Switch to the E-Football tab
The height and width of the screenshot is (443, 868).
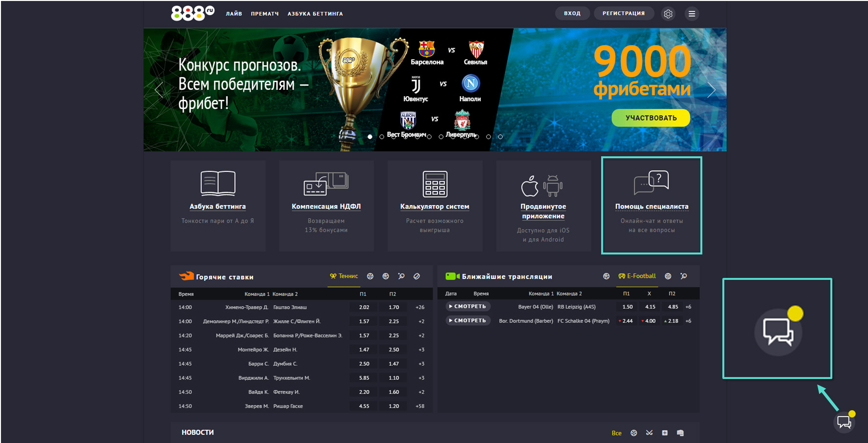(637, 276)
